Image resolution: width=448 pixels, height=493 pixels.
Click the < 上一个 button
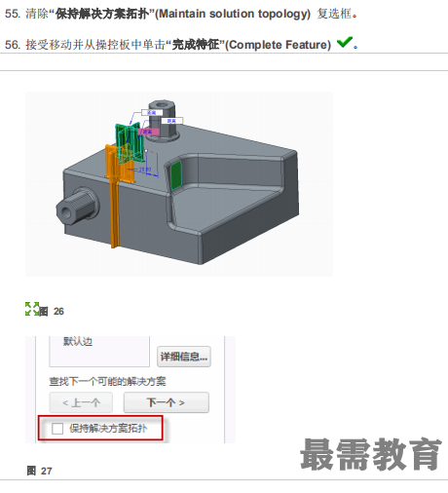point(81,402)
